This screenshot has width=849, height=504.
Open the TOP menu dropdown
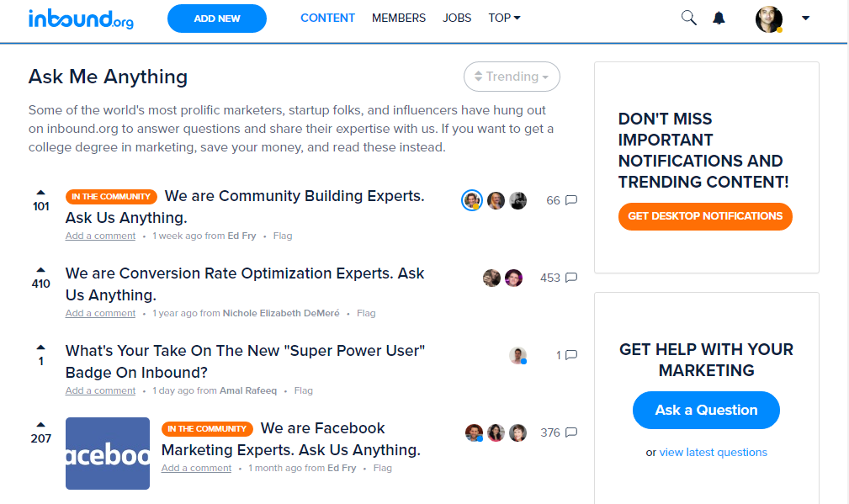(504, 18)
